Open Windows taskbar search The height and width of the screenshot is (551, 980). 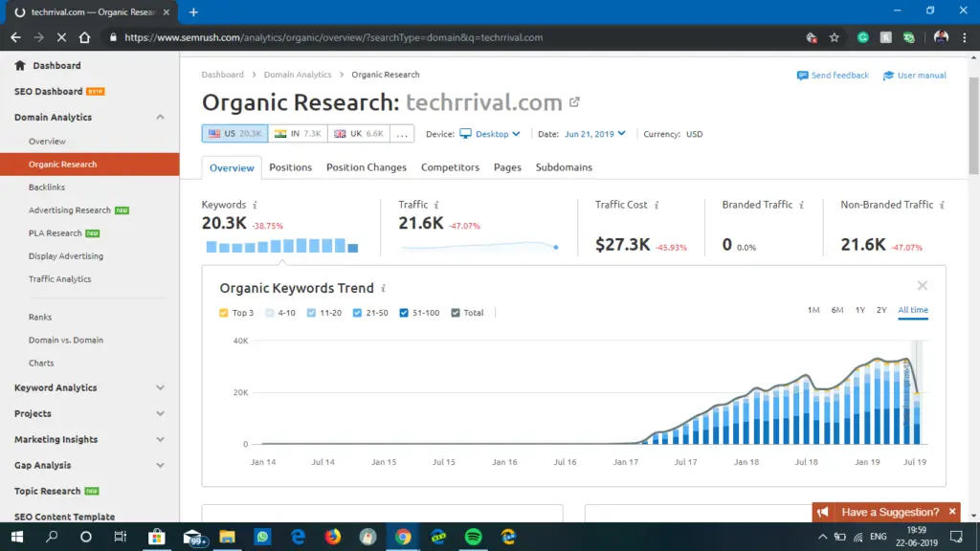point(52,537)
